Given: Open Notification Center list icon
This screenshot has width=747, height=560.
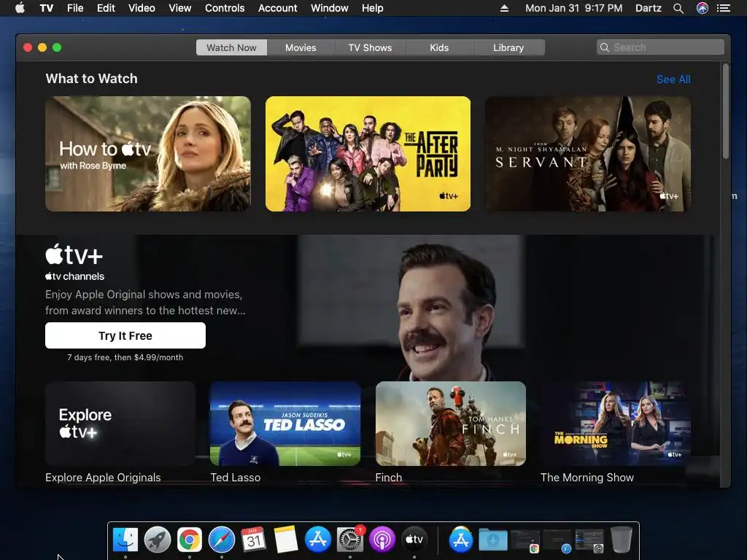Looking at the screenshot, I should coord(724,8).
